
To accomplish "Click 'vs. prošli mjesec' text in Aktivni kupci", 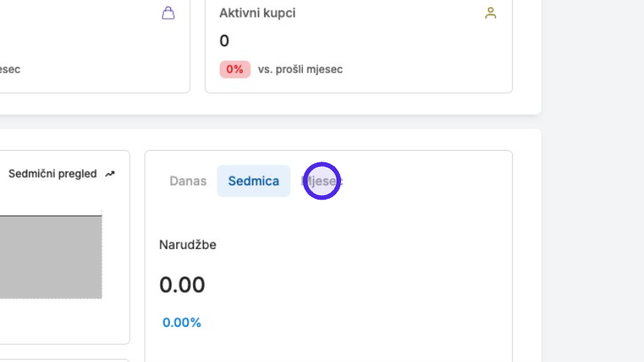I will click(x=300, y=69).
